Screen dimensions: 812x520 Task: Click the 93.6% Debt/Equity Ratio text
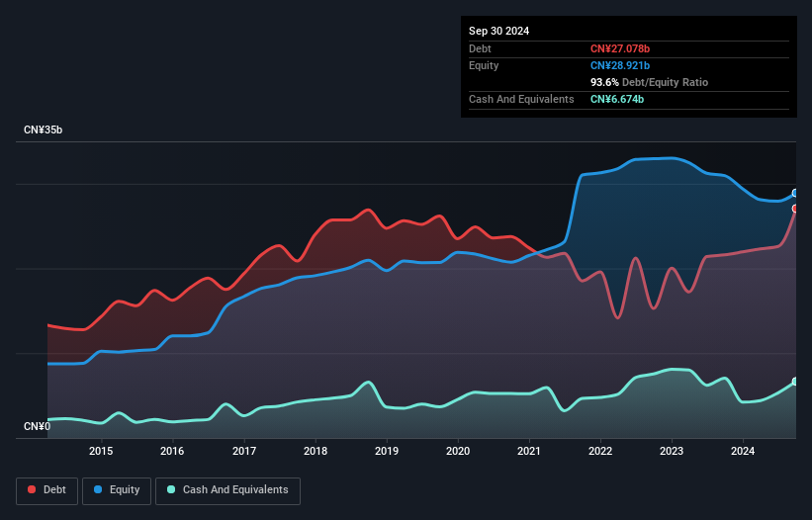point(649,82)
